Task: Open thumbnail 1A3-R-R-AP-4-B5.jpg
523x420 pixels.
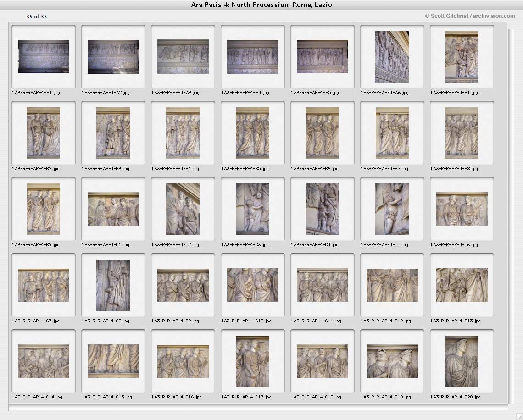Action: pos(252,133)
